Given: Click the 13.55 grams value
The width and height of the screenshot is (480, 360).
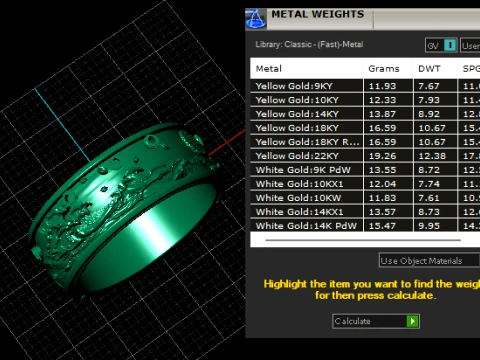Looking at the screenshot, I should tap(382, 170).
